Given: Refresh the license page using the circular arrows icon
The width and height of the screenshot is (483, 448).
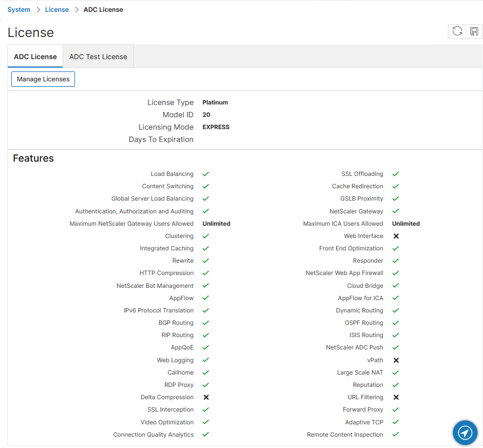Looking at the screenshot, I should point(456,31).
